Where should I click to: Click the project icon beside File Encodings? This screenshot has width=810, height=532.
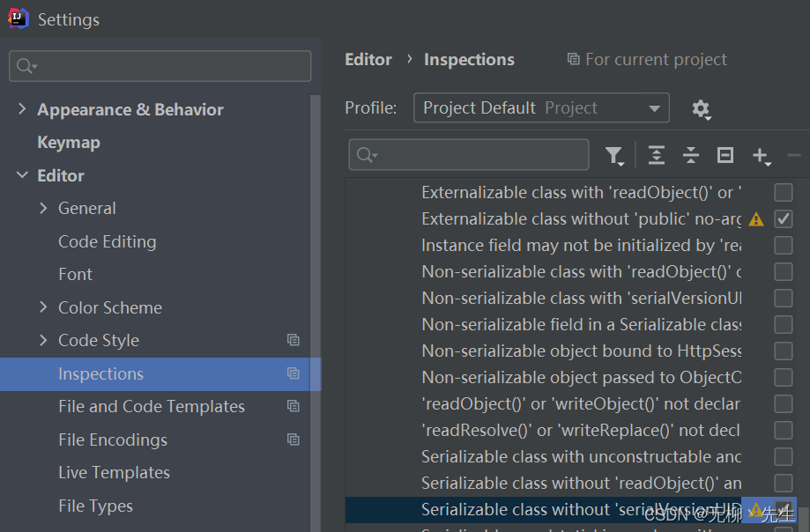[x=294, y=440]
